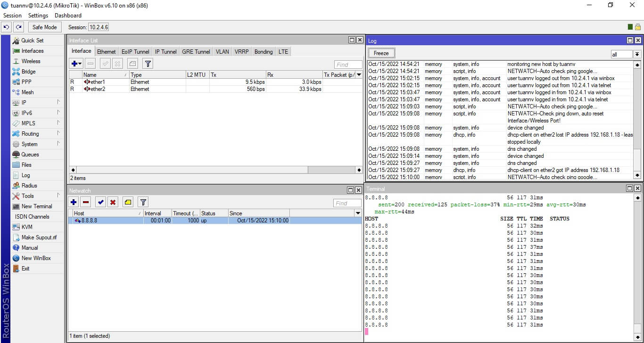644x343 pixels.
Task: Switch to the Ethernet tab
Action: coord(107,52)
